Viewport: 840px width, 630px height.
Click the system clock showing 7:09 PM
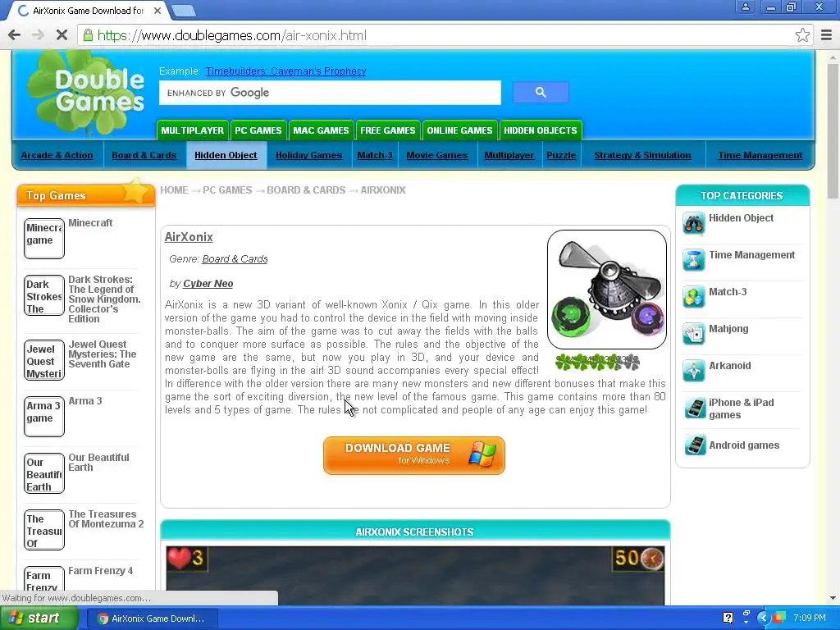[810, 618]
